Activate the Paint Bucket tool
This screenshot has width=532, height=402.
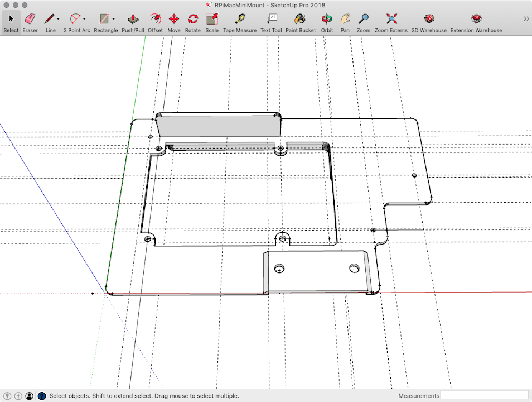(x=300, y=22)
